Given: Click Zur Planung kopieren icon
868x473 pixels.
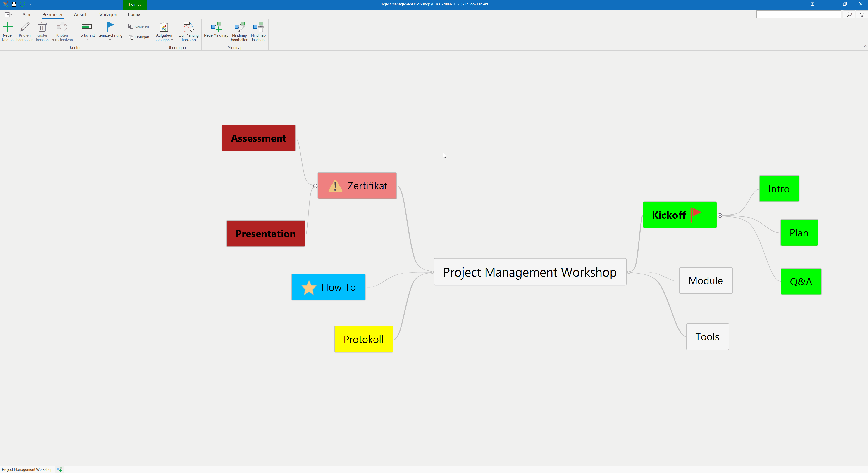Looking at the screenshot, I should pyautogui.click(x=189, y=27).
